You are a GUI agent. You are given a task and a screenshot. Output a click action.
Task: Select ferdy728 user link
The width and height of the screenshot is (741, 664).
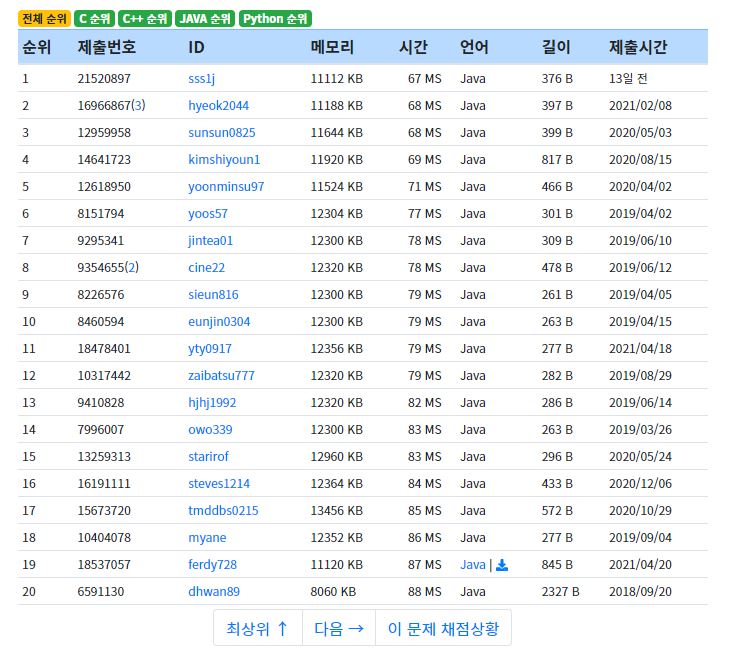212,564
